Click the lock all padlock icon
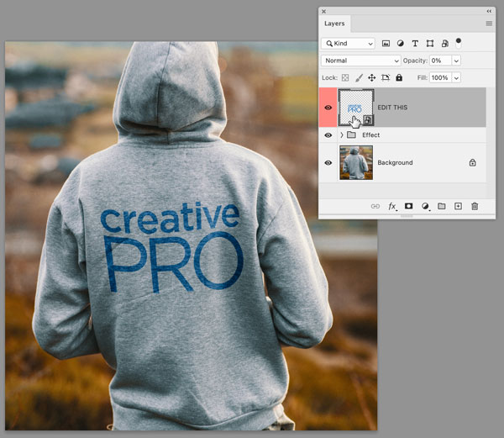The image size is (504, 438). [399, 77]
